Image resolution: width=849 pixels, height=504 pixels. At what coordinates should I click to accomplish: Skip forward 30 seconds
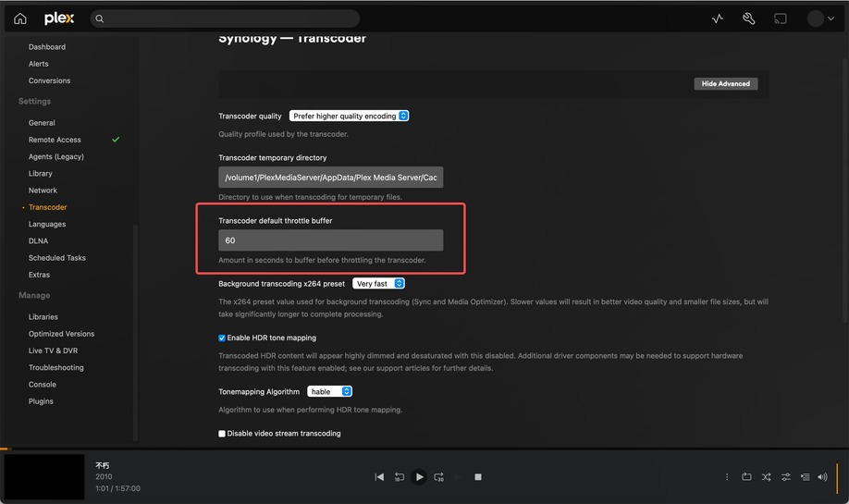(439, 477)
